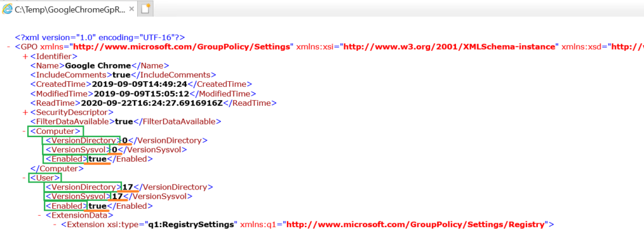Image resolution: width=644 pixels, height=229 pixels.
Task: Expand the Identifier node
Action: [25, 56]
